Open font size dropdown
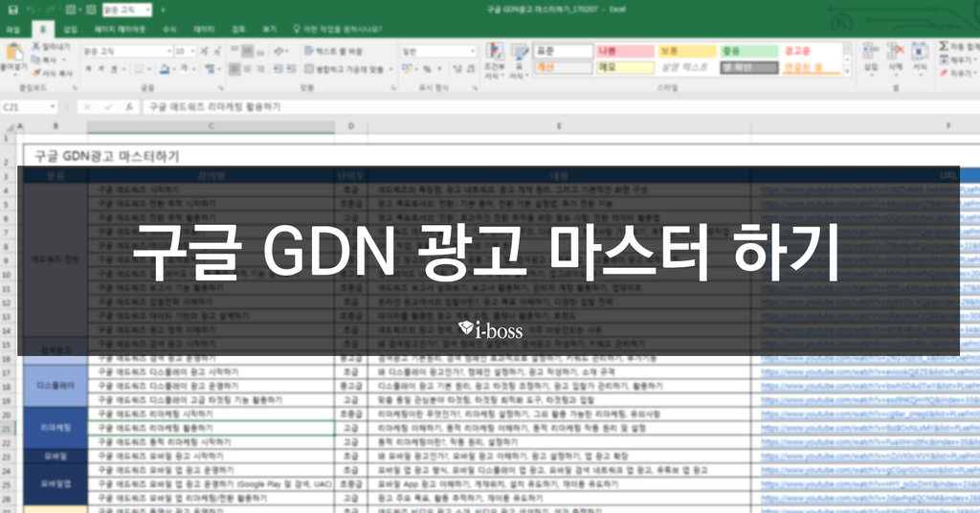 (192, 52)
